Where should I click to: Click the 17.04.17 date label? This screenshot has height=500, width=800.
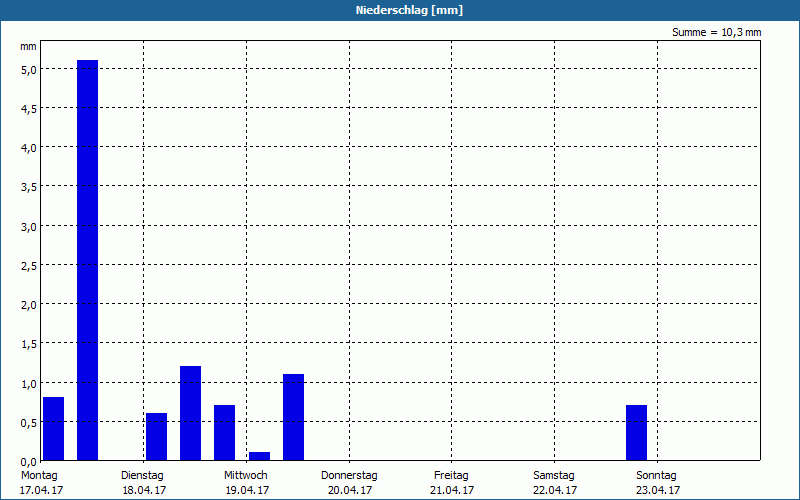(41, 490)
